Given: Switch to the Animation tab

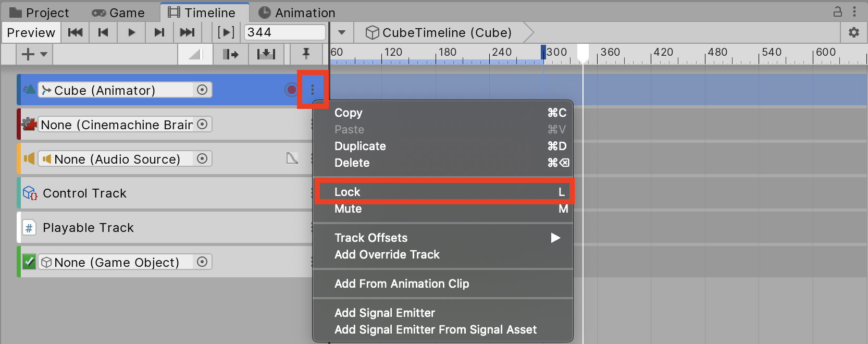Looking at the screenshot, I should (297, 13).
